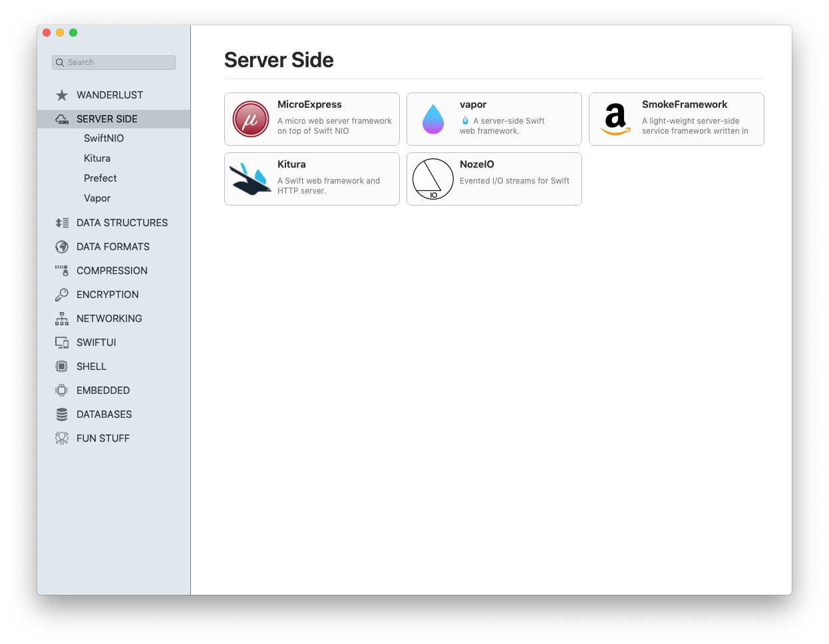Screen dimensions: 829x644
Task: Open the SwiftNIO subsection
Action: pyautogui.click(x=104, y=138)
